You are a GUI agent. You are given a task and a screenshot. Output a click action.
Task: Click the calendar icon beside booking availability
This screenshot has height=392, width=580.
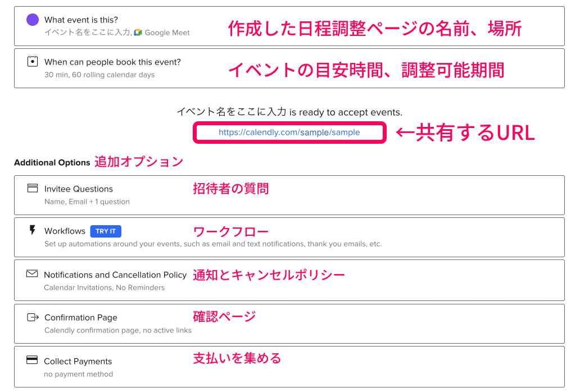click(33, 61)
